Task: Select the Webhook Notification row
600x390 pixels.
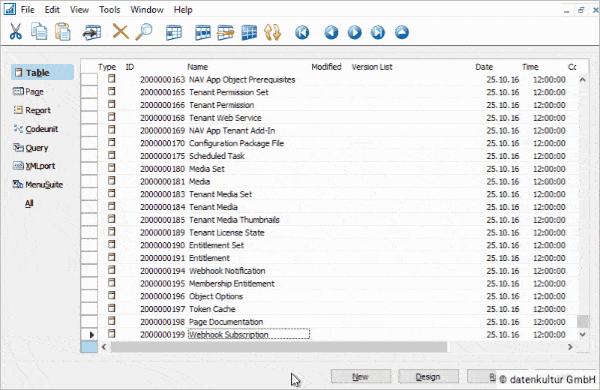Action: click(x=329, y=271)
